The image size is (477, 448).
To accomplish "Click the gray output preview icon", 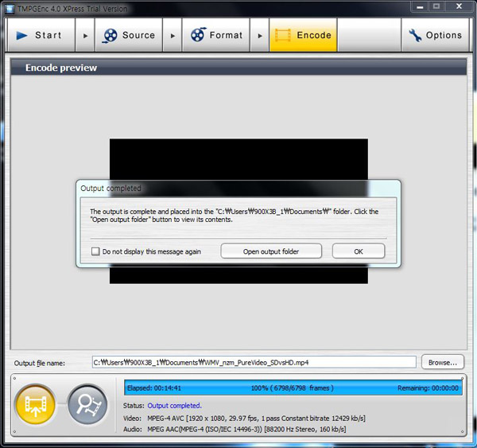I will point(87,404).
